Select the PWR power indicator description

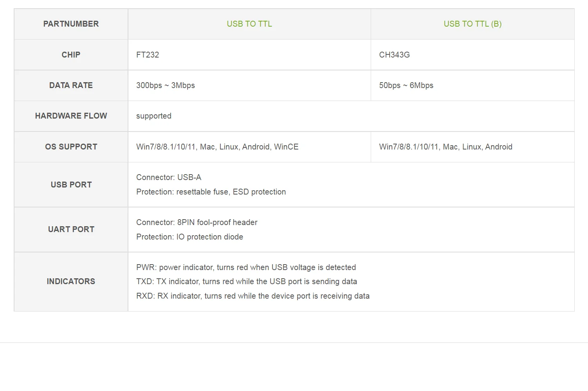(x=246, y=267)
